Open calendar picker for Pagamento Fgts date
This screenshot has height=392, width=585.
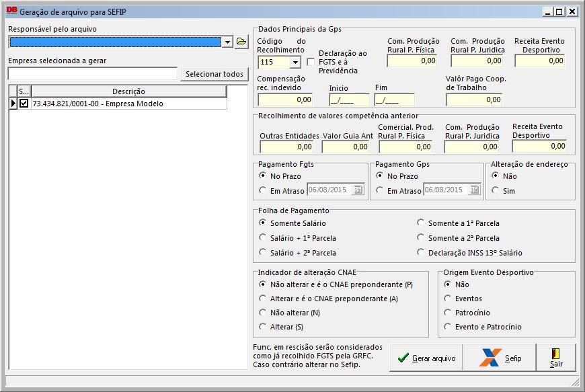tap(358, 190)
